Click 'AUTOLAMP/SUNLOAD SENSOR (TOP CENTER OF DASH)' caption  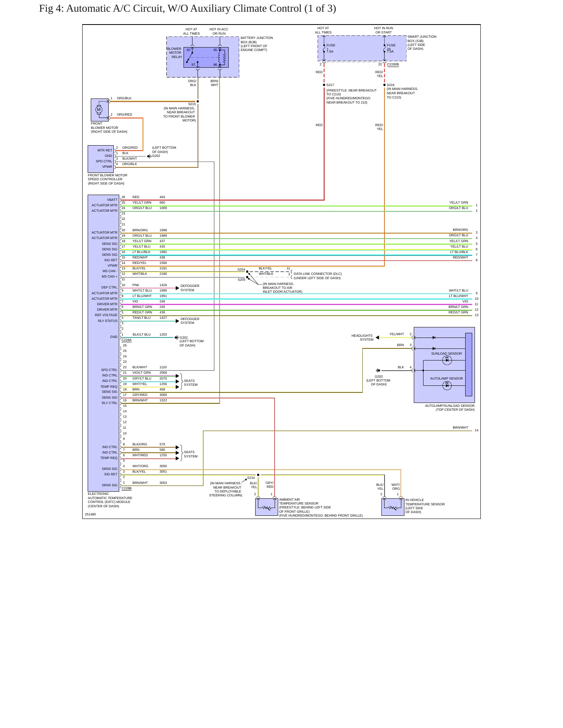coord(450,408)
